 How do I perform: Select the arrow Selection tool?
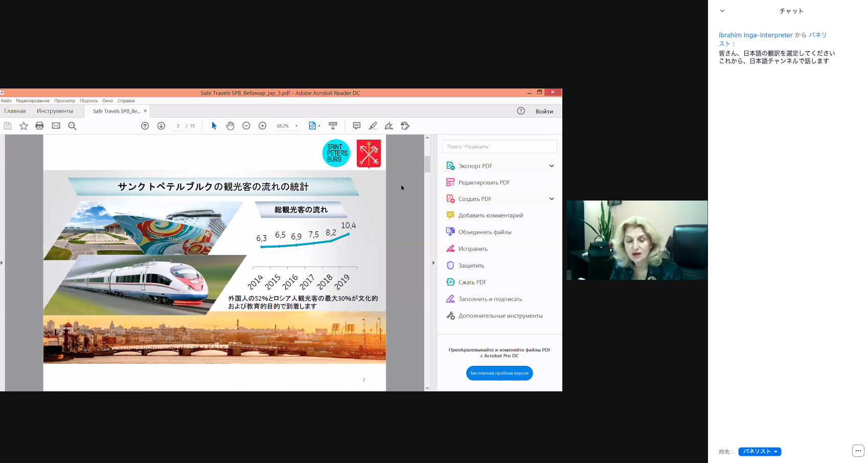(x=214, y=126)
